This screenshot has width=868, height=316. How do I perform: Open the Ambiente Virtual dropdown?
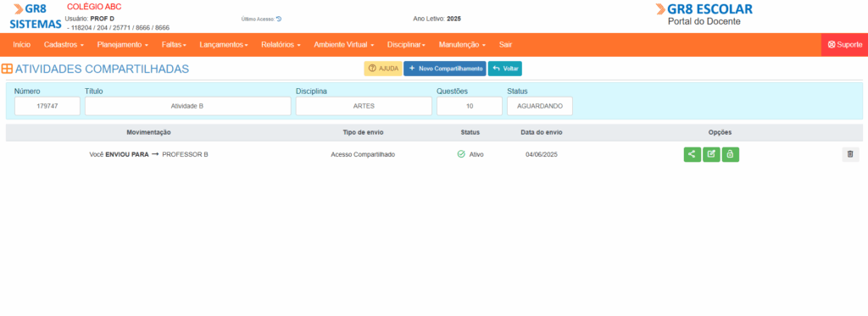pos(344,45)
